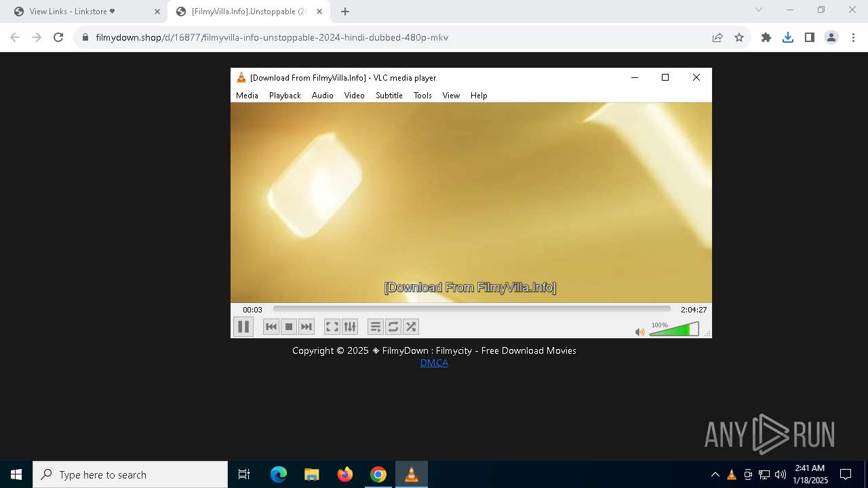Launch Microsoft Edge from taskbar
868x488 pixels.
click(279, 474)
